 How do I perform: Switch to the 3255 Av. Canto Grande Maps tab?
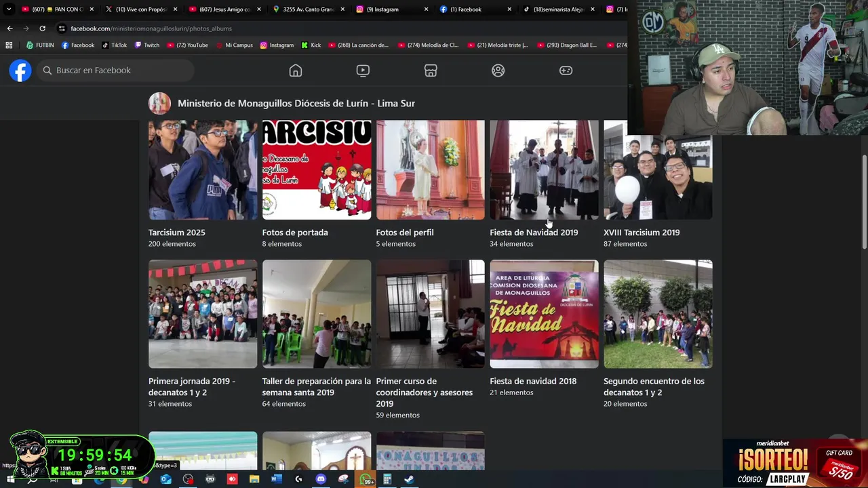[309, 9]
